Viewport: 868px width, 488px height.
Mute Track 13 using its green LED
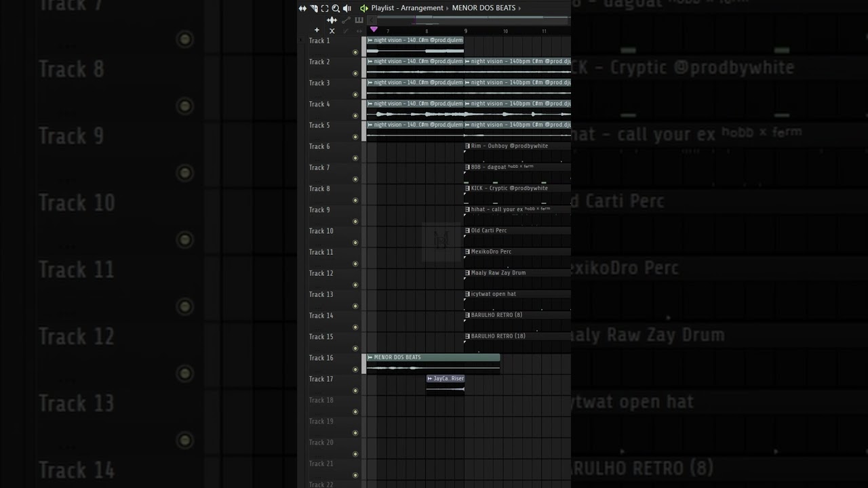pos(355,306)
